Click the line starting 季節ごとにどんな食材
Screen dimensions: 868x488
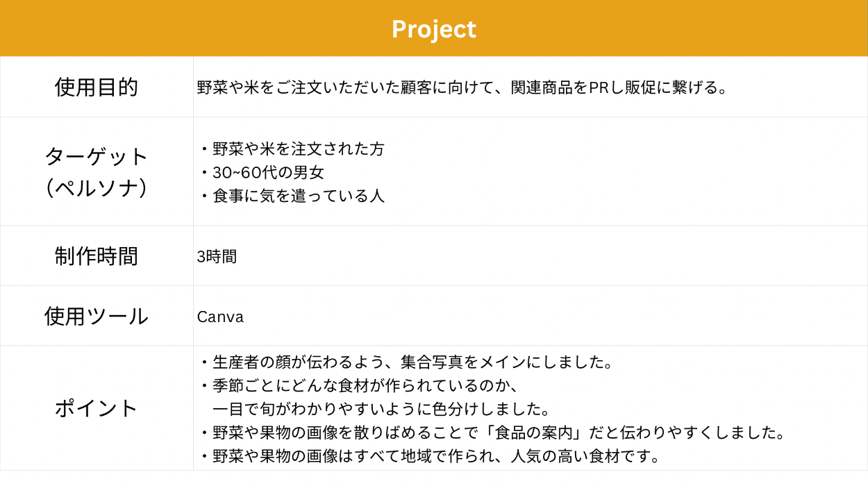point(365,385)
